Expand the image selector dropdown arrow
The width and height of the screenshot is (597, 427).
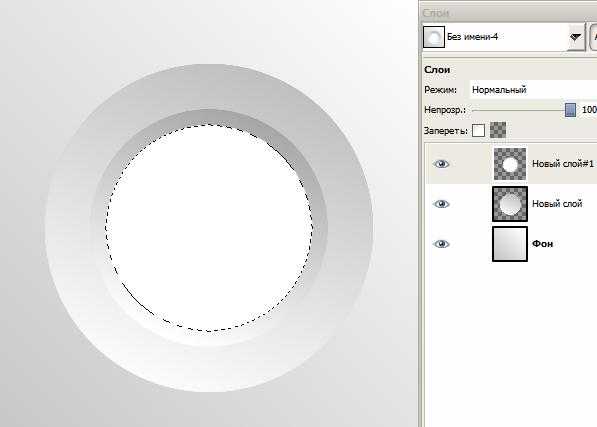(x=576, y=37)
